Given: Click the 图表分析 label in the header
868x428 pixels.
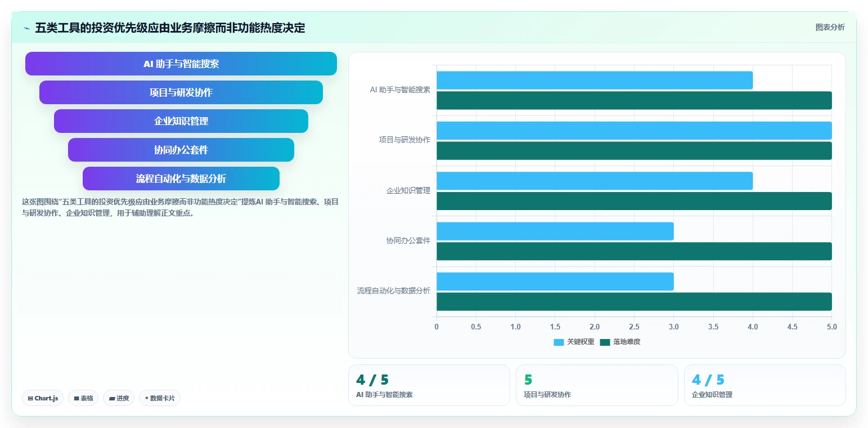Looking at the screenshot, I should click(830, 27).
